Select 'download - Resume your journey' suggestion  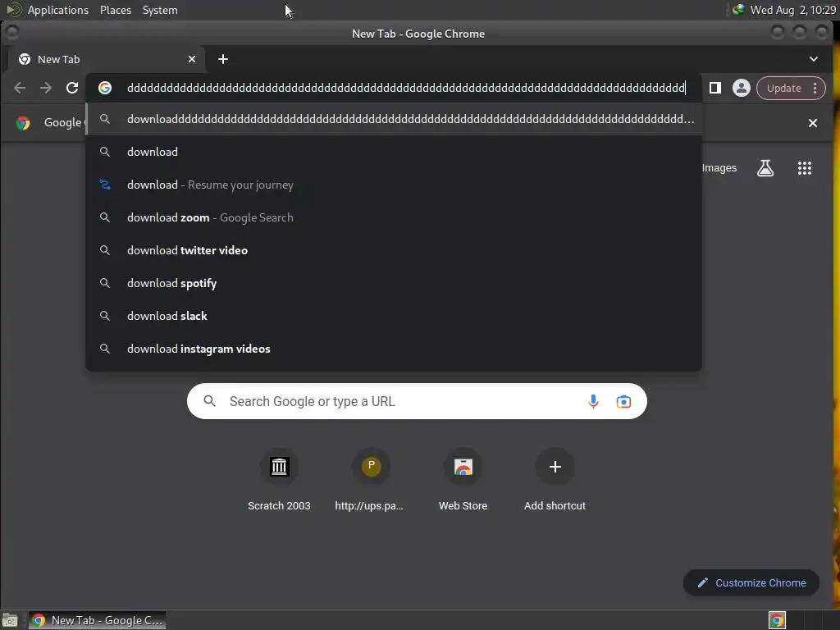(394, 185)
